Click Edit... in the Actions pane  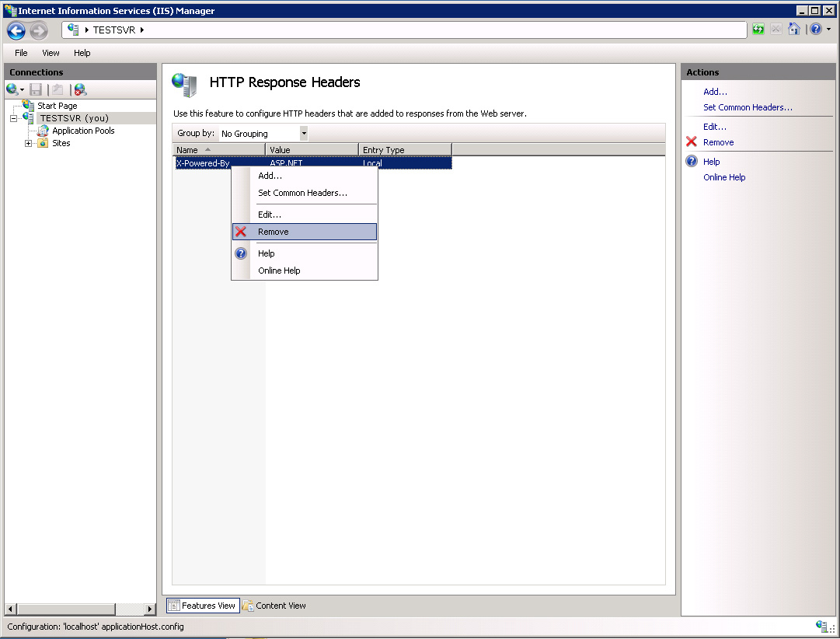pyautogui.click(x=715, y=127)
